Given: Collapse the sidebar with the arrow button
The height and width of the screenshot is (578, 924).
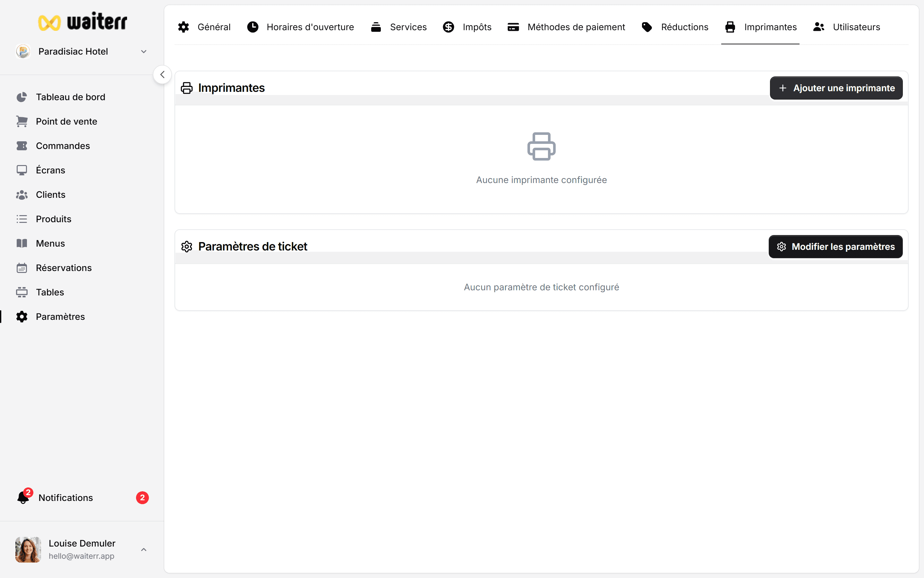Looking at the screenshot, I should [162, 74].
